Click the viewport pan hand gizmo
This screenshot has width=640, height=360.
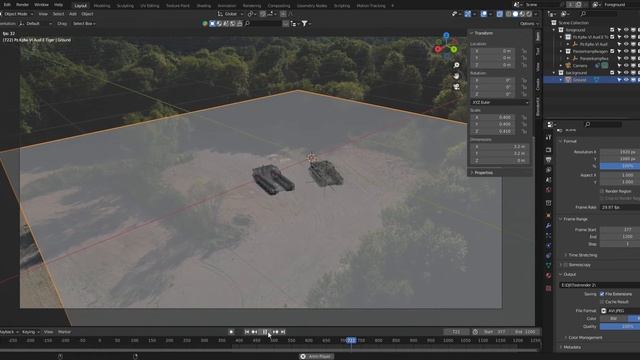coord(456,76)
